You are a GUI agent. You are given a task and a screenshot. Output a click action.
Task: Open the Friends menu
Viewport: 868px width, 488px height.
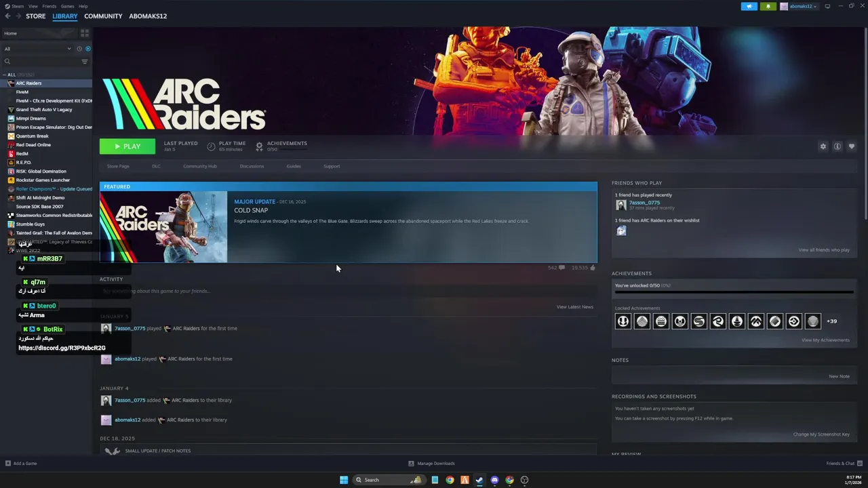coord(50,6)
